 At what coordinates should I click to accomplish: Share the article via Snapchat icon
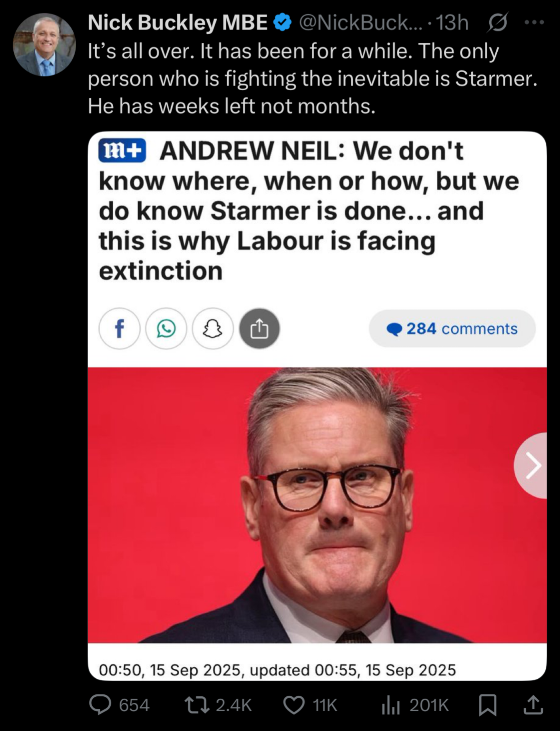tap(213, 329)
